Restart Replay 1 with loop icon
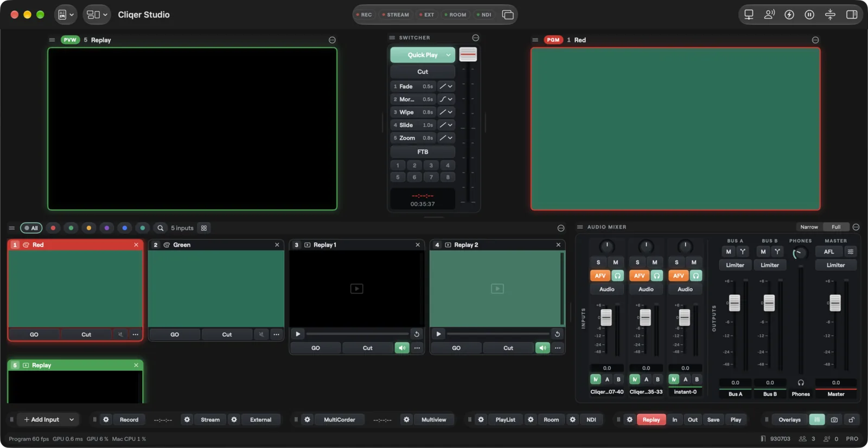This screenshot has width=868, height=448. tap(417, 334)
